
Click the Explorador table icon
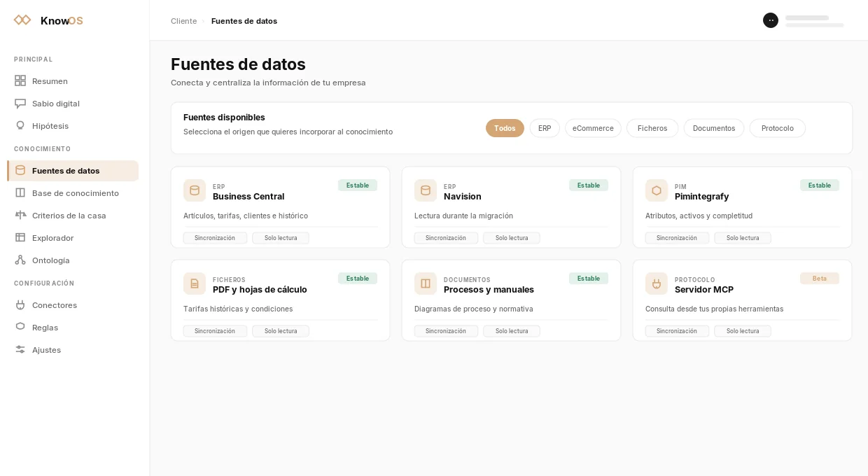click(x=20, y=237)
